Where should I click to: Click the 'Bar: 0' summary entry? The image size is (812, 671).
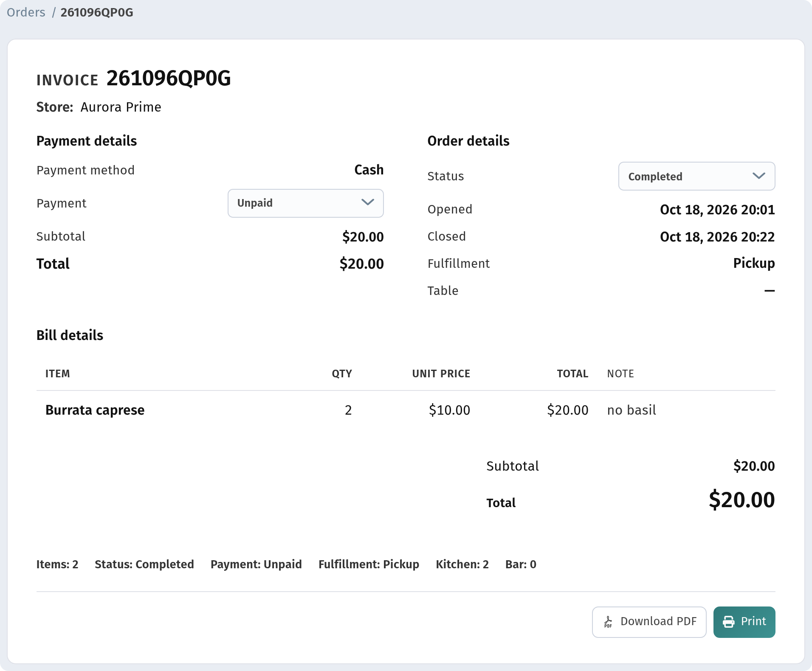click(x=521, y=564)
